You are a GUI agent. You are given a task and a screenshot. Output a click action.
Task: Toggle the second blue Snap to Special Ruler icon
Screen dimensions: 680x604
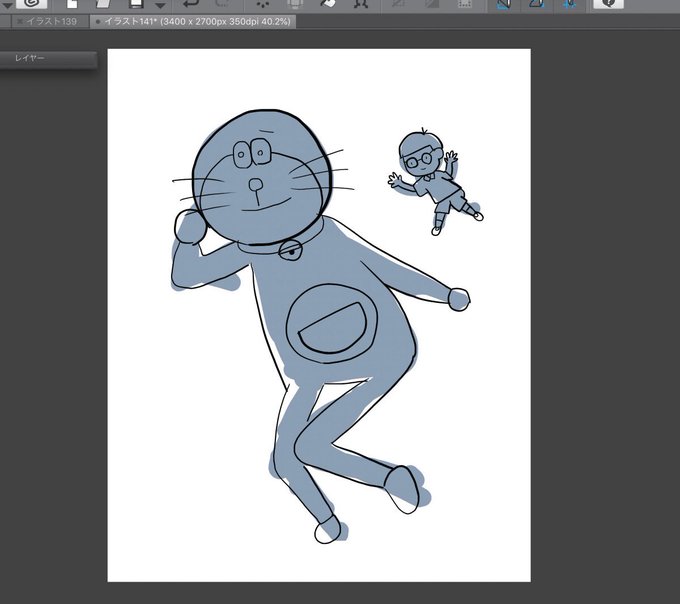tap(537, 3)
